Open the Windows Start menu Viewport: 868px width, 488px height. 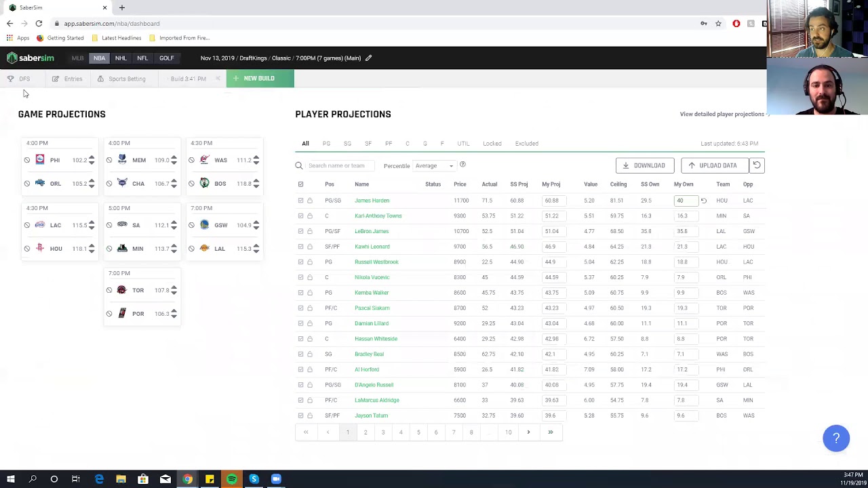11,479
